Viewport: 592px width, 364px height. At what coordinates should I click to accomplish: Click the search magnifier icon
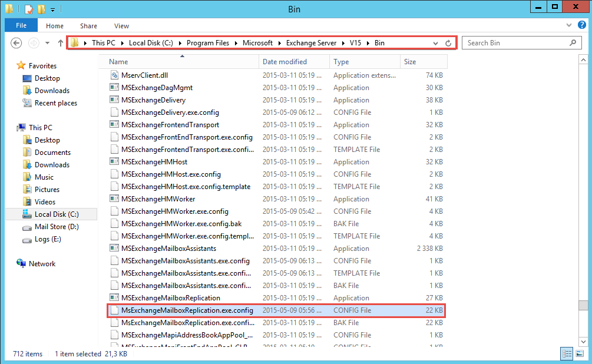pyautogui.click(x=573, y=42)
